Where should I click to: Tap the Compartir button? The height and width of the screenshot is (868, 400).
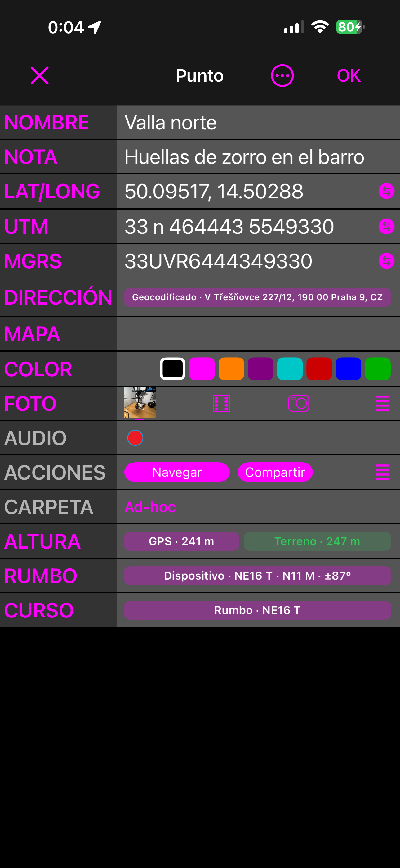(275, 472)
